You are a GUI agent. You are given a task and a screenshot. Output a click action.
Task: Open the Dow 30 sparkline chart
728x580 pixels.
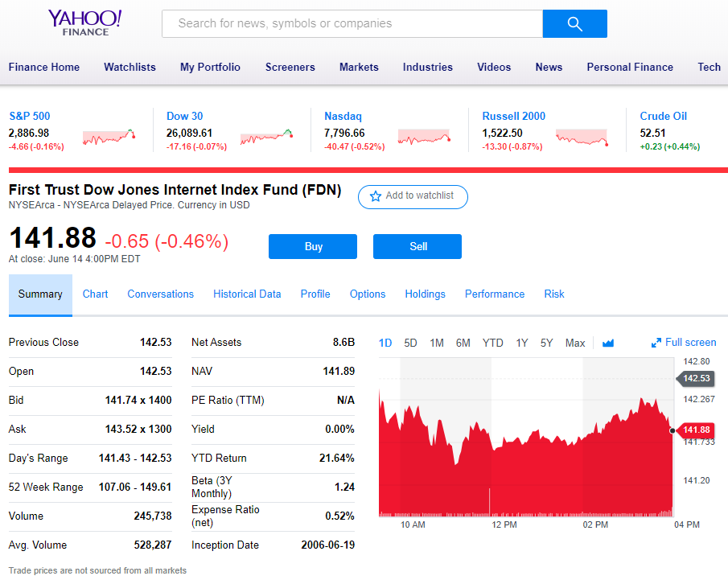coord(266,137)
